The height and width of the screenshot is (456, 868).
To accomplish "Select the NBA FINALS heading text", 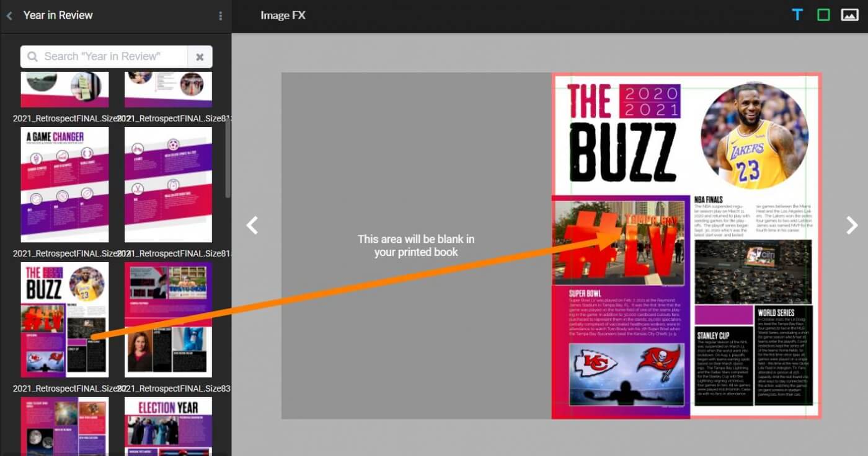I will 709,199.
